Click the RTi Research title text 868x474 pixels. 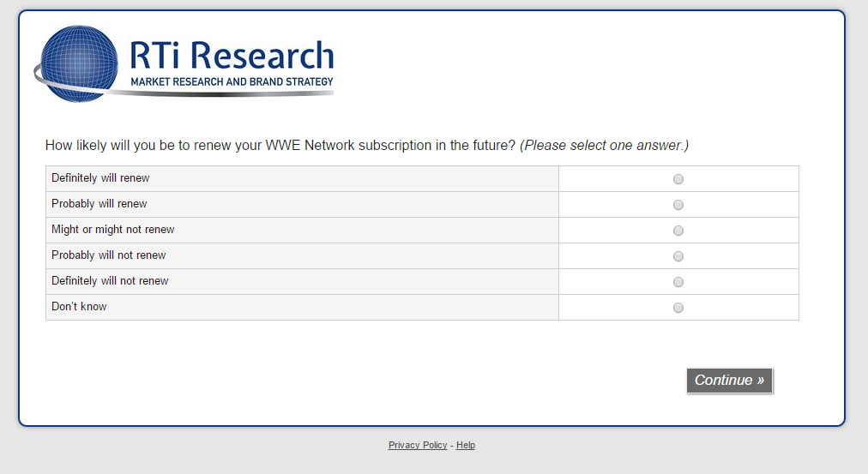(232, 57)
